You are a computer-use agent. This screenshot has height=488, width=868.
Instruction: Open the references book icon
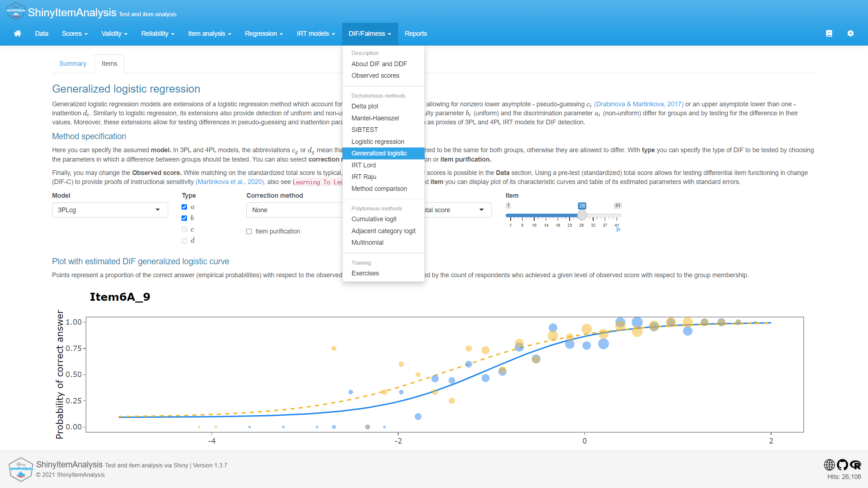pos(829,34)
